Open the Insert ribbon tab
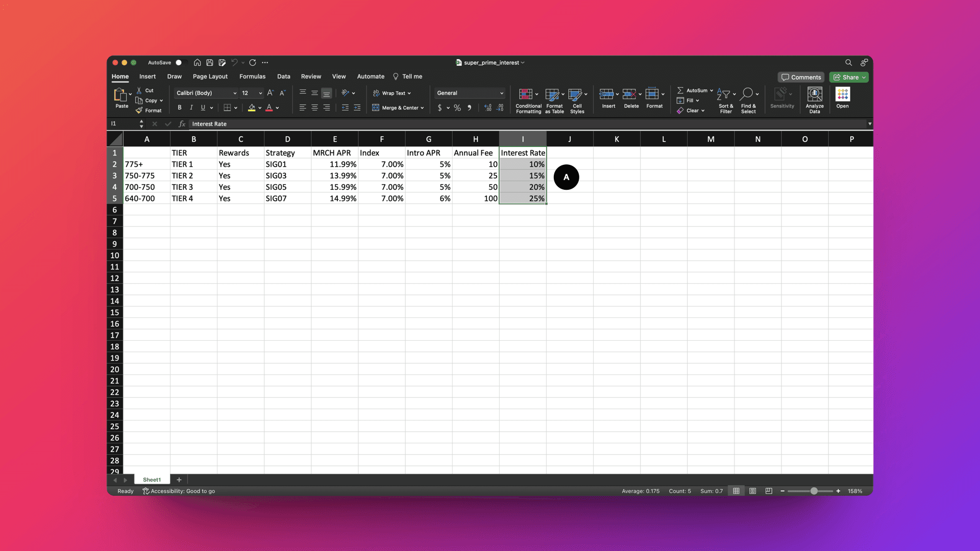Image resolution: width=980 pixels, height=551 pixels. pos(148,77)
